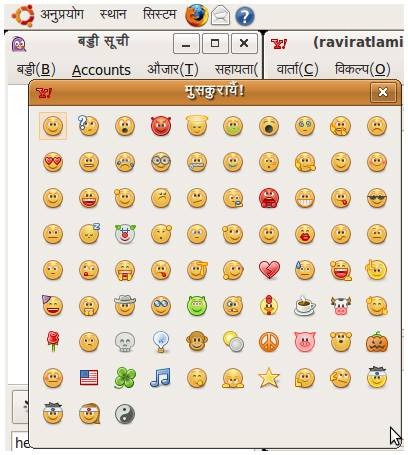
Task: Open the अनुप्रयोग applications menu
Action: tap(62, 14)
